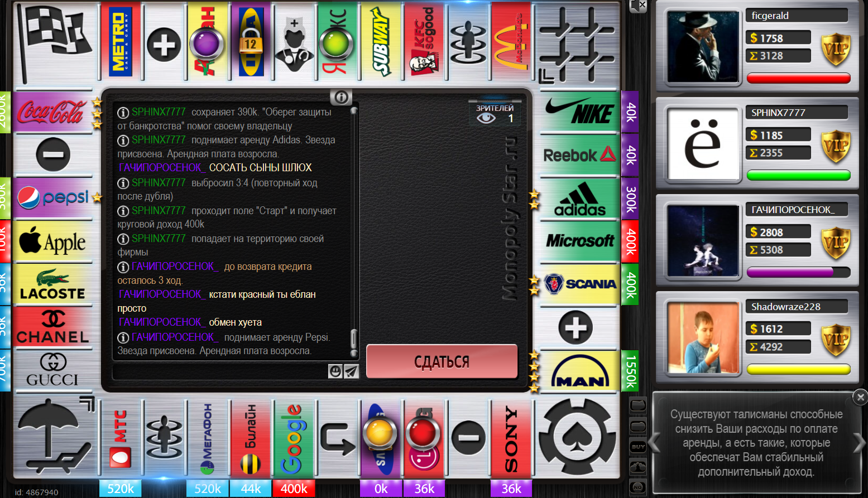The width and height of the screenshot is (868, 498).
Task: Show next hint with right arrow
Action: 860,443
